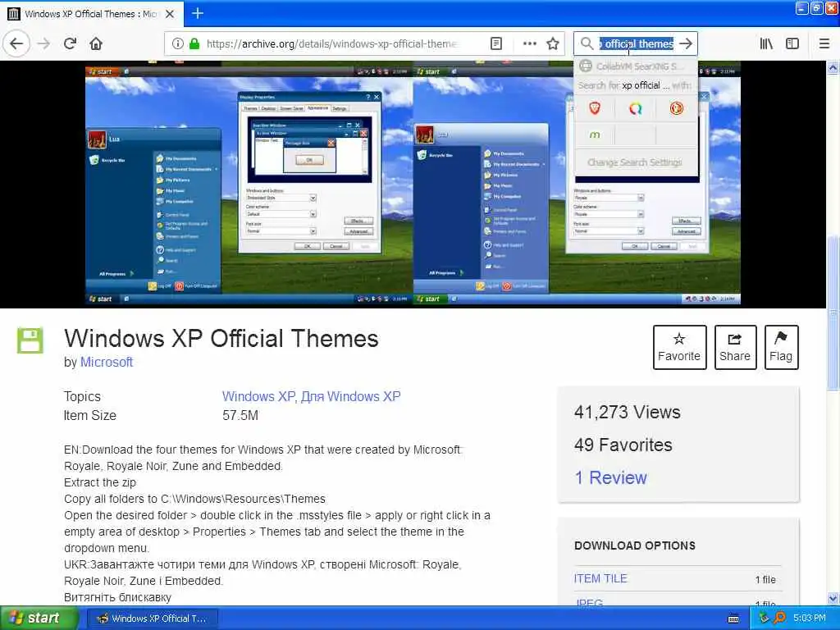
Task: Search with the Brave engine icon
Action: coord(595,109)
